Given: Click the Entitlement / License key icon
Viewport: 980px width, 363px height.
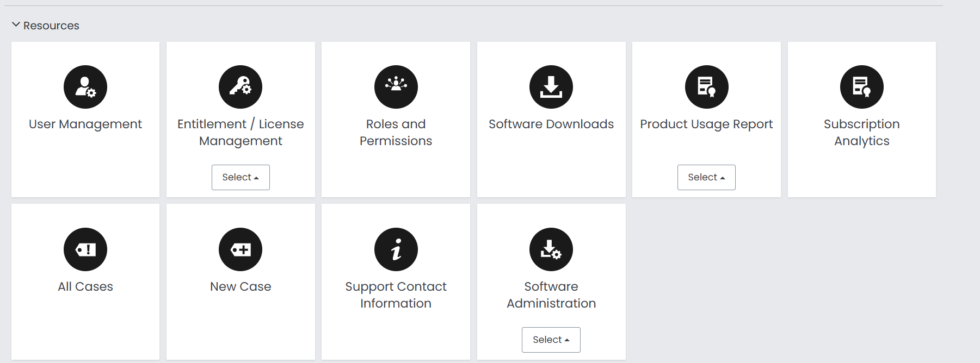Looking at the screenshot, I should pyautogui.click(x=241, y=87).
